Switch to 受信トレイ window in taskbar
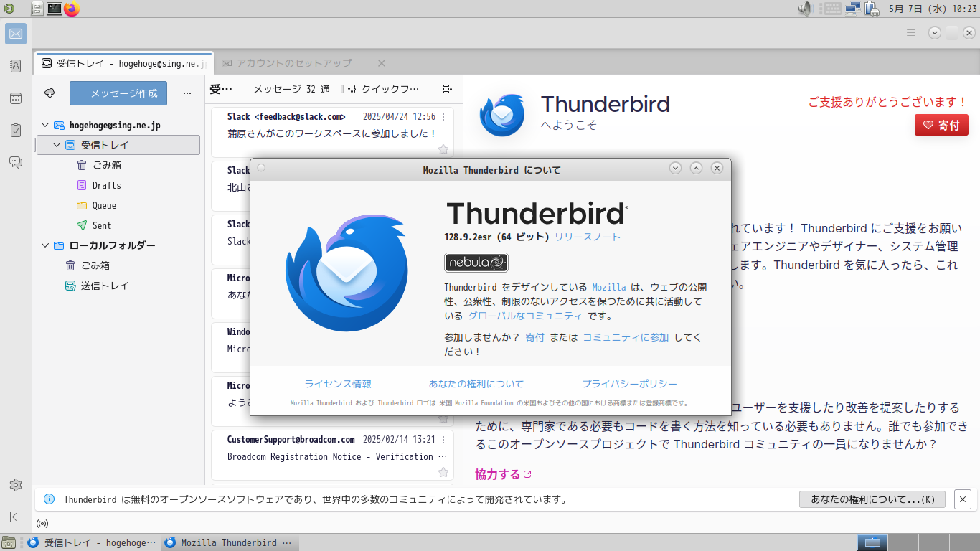Viewport: 980px width, 551px height. tap(91, 542)
